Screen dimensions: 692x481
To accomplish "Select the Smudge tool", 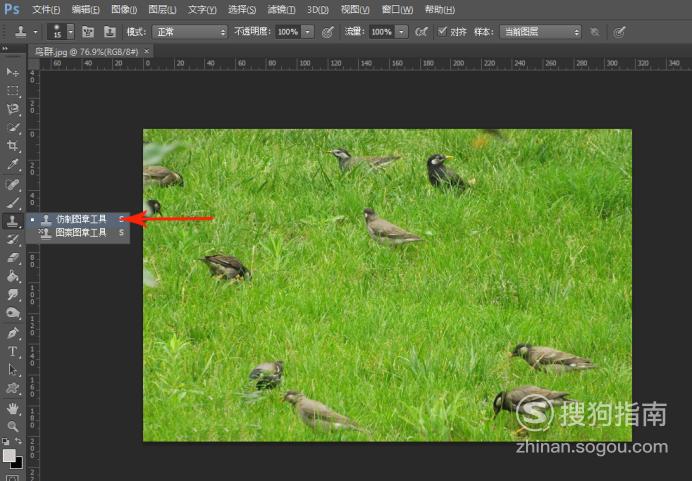I will point(12,294).
